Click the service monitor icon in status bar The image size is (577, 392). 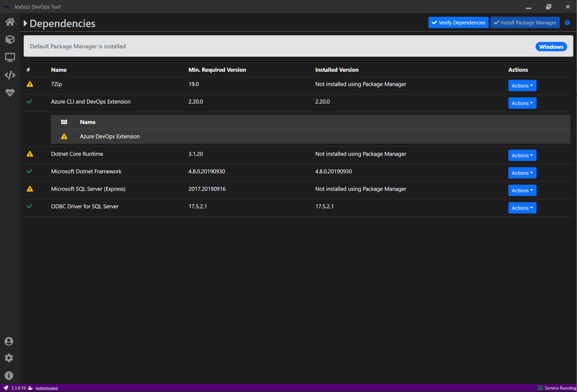point(540,388)
